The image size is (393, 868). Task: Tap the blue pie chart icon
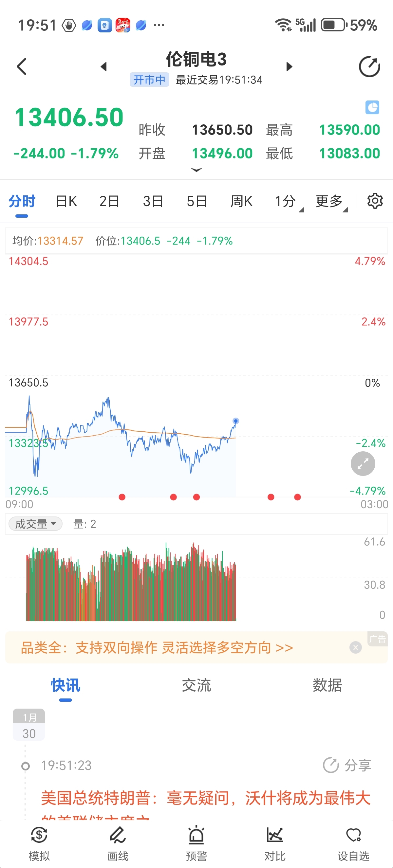pyautogui.click(x=372, y=107)
